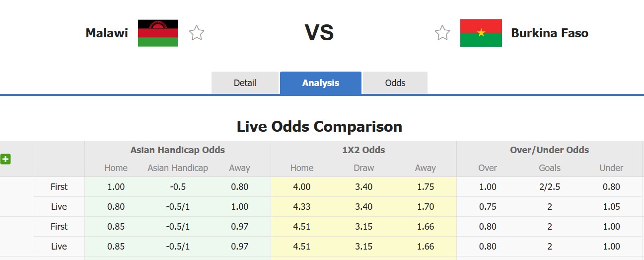
Task: Toggle favorite star beside Burkina Faso
Action: click(442, 33)
